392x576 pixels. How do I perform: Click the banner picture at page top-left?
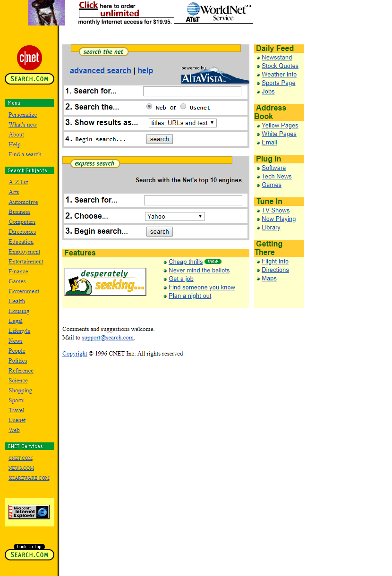pyautogui.click(x=46, y=13)
